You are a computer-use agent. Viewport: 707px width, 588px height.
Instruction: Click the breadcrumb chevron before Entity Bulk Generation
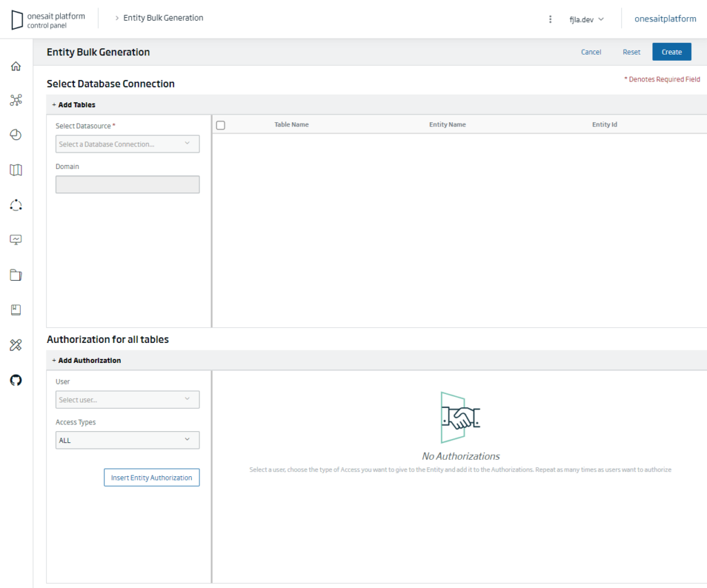tap(117, 18)
